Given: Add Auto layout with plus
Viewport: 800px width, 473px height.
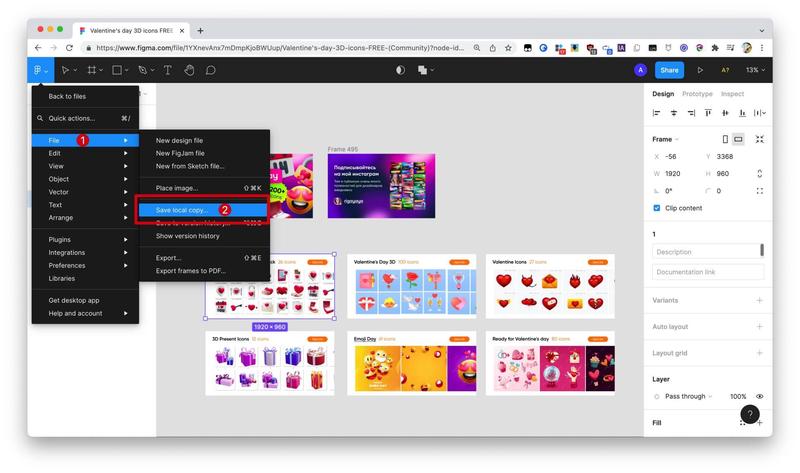Looking at the screenshot, I should click(760, 327).
